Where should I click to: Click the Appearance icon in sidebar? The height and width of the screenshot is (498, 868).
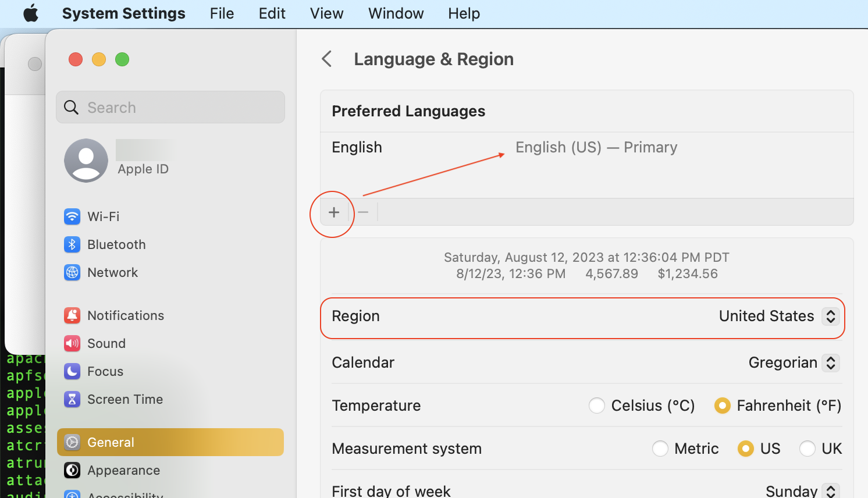(x=72, y=470)
